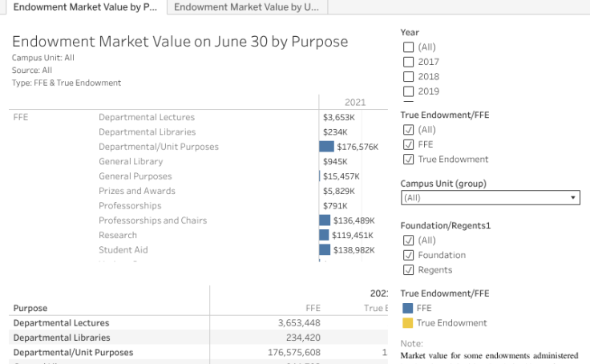Click the Research bar in chart
Viewport: 590px width, 364px height.
point(324,235)
